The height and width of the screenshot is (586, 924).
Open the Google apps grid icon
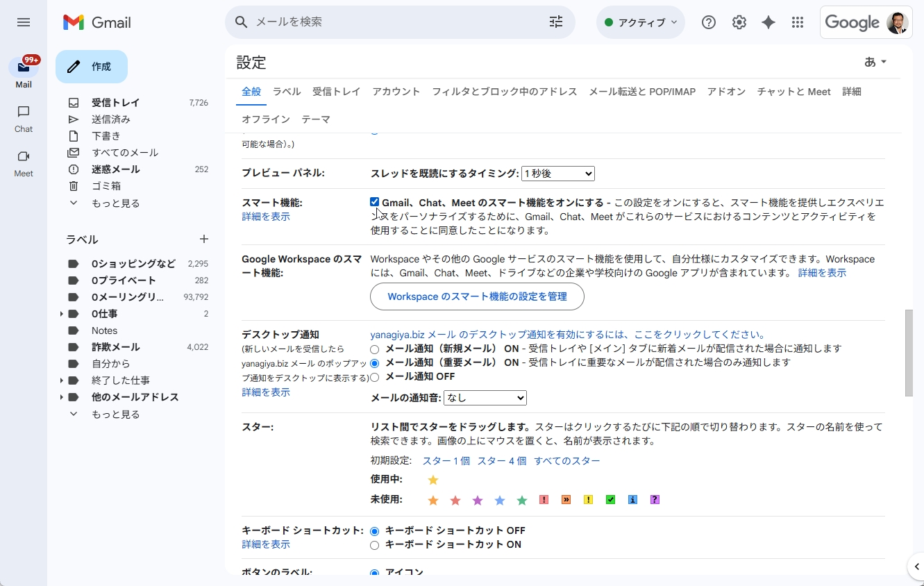tap(798, 22)
